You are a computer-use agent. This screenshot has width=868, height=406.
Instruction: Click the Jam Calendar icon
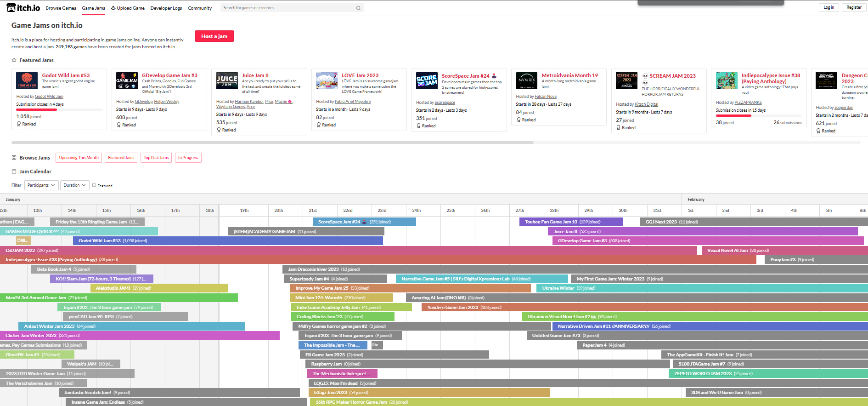point(14,172)
